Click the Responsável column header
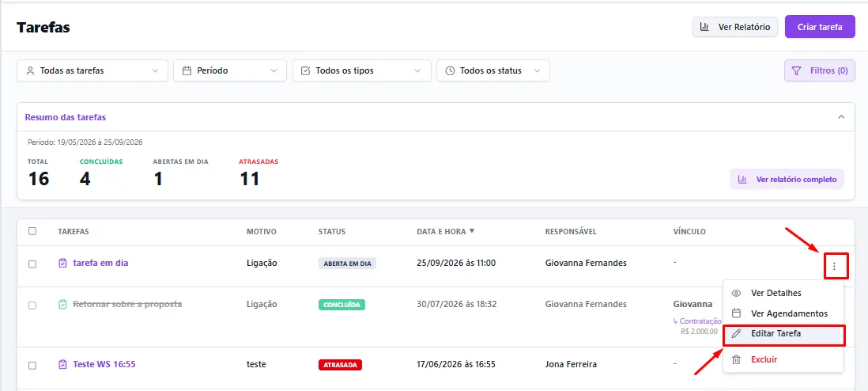Screen dimensions: 868x391 click(571, 232)
